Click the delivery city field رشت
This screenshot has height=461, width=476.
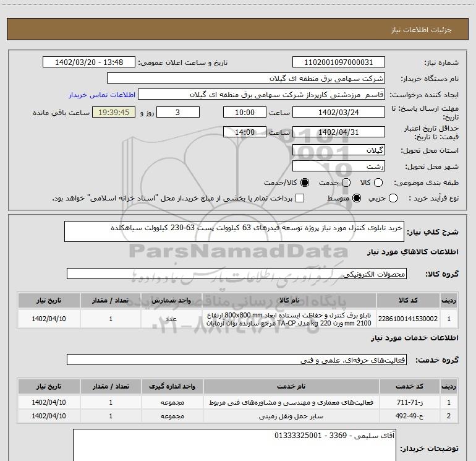point(339,166)
